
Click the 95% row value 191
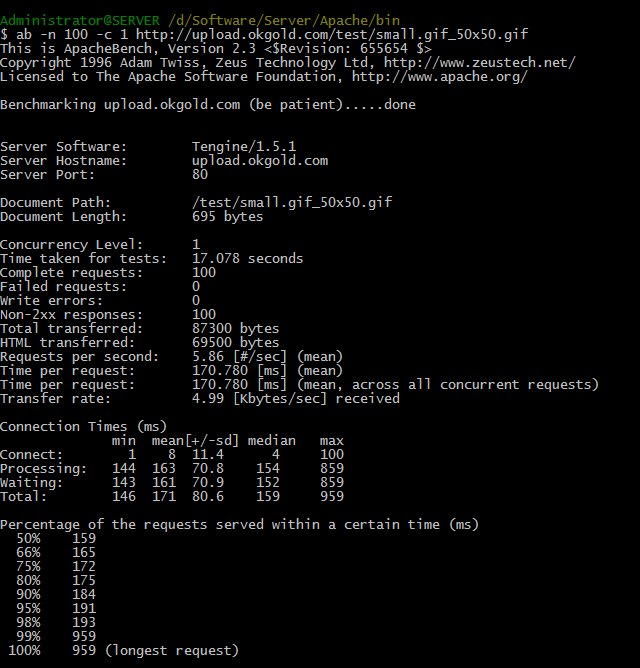[x=84, y=609]
